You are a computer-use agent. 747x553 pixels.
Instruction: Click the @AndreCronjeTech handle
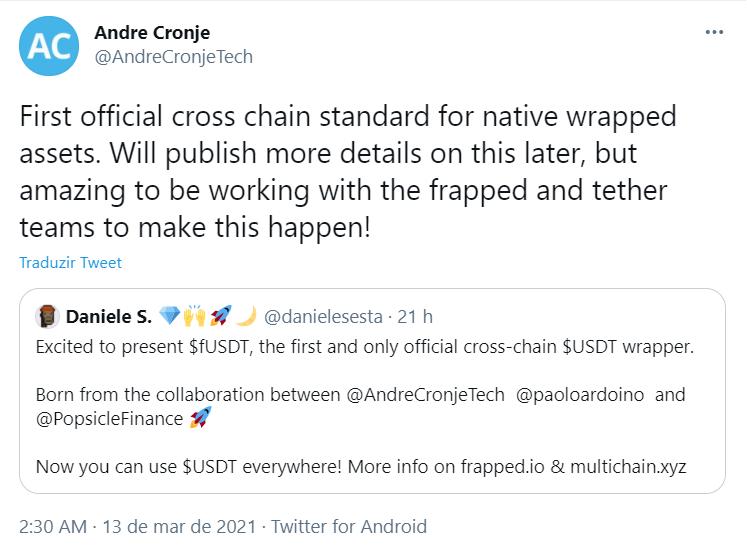pos(173,57)
